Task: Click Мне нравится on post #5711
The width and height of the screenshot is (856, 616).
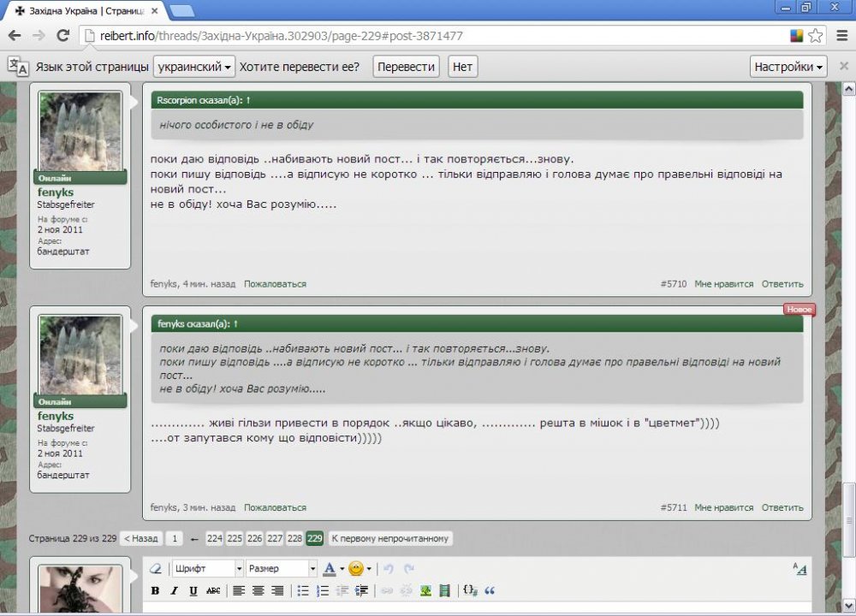Action: point(723,507)
